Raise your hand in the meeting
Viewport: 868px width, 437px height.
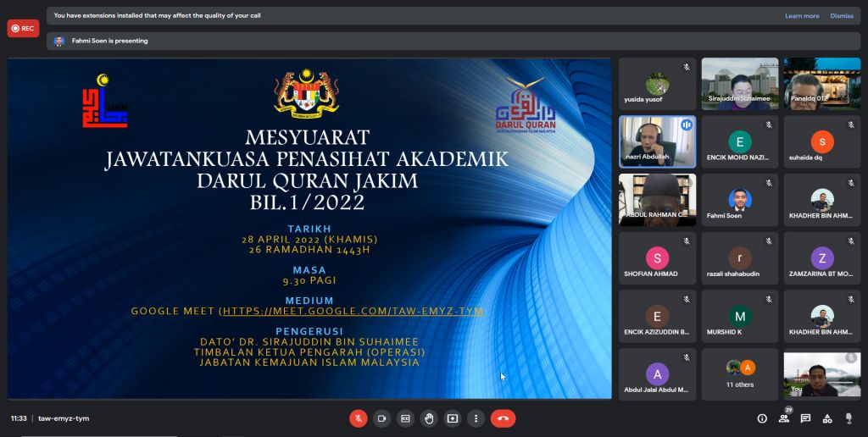[428, 418]
